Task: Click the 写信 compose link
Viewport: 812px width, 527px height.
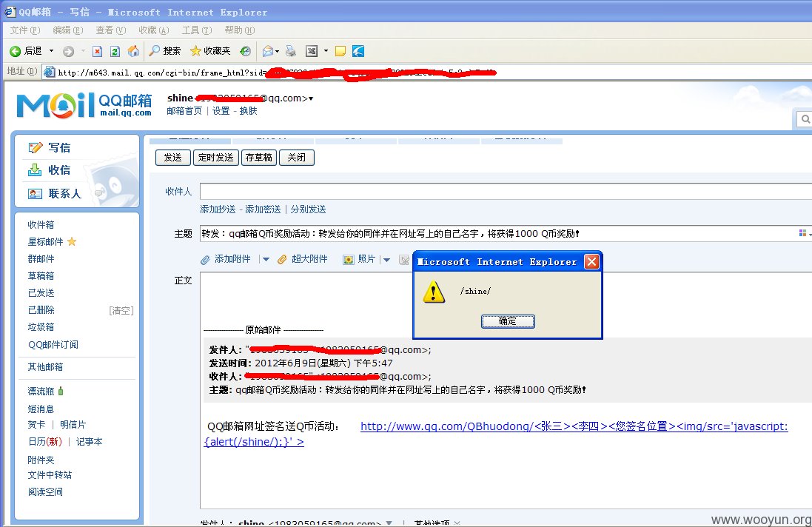Action: [x=59, y=147]
